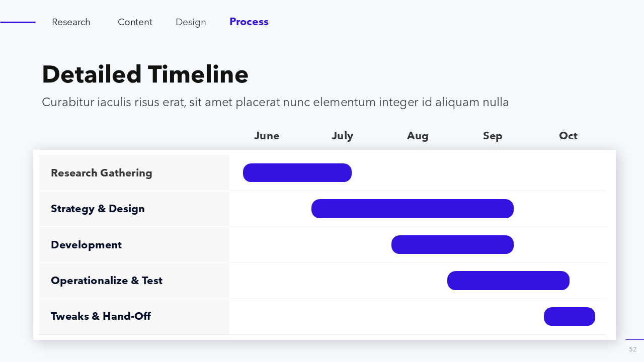Click the June month header
The height and width of the screenshot is (362, 644).
tap(267, 136)
